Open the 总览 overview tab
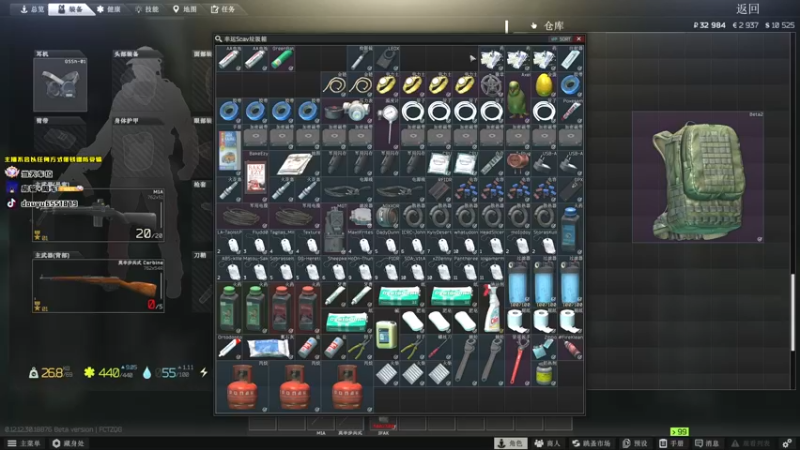Image resolution: width=800 pixels, height=450 pixels. [32, 9]
